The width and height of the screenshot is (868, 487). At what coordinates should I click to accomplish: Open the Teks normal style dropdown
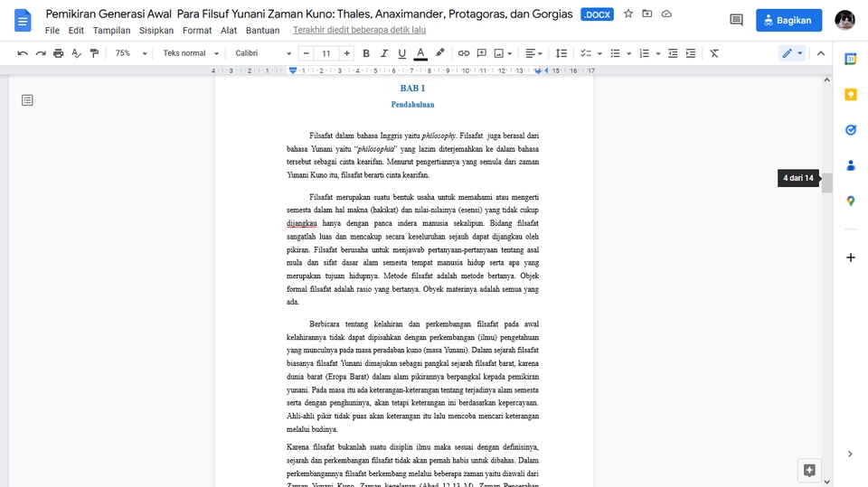191,53
